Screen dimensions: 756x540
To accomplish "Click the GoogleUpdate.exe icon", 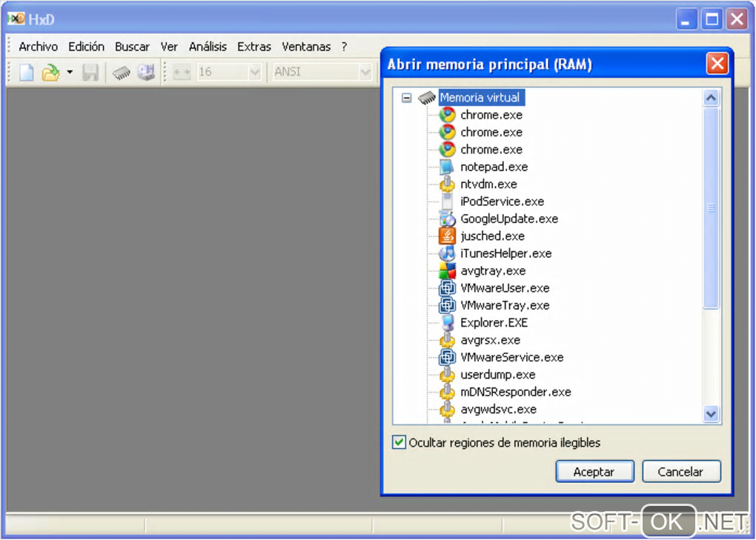I will [x=448, y=219].
